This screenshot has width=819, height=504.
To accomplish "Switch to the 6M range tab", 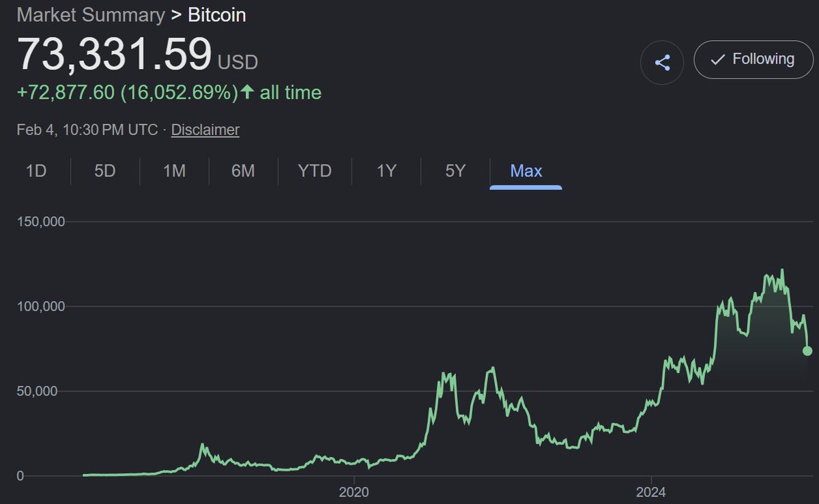I will (243, 171).
